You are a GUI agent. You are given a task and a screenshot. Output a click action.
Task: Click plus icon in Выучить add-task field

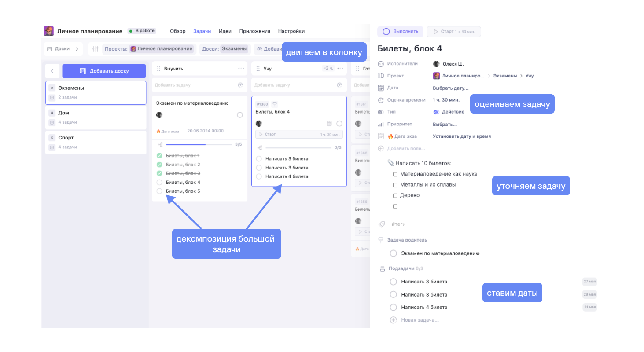tap(240, 85)
